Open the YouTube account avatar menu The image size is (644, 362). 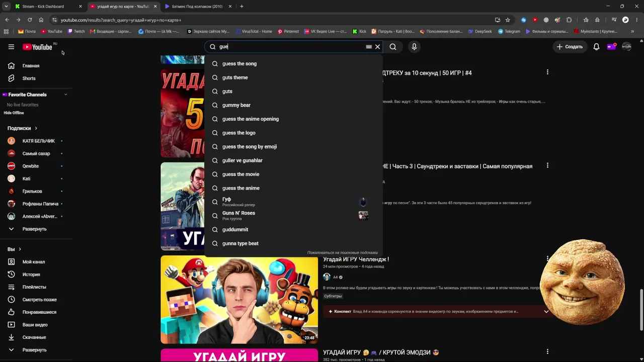point(626,47)
